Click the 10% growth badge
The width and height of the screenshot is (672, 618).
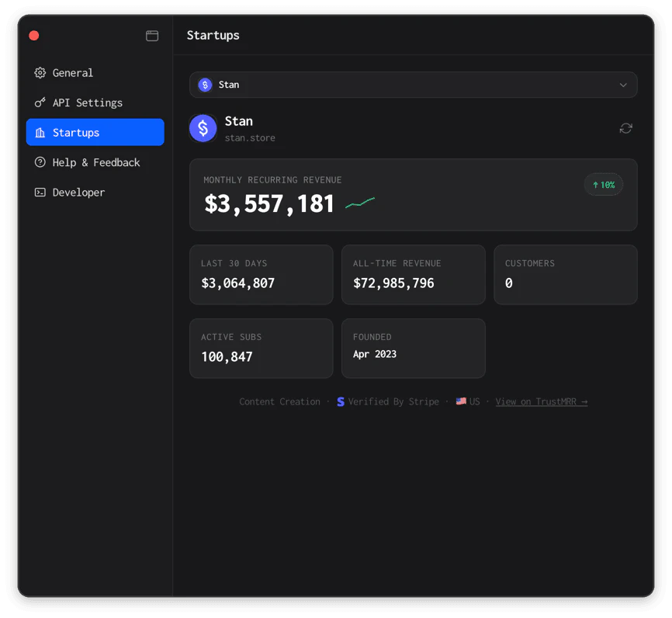603,185
